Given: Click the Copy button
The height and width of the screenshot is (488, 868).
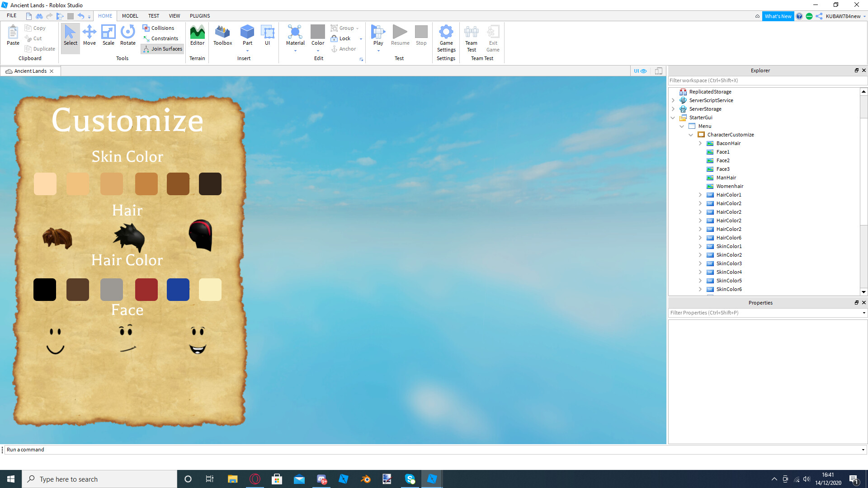Looking at the screenshot, I should point(35,28).
